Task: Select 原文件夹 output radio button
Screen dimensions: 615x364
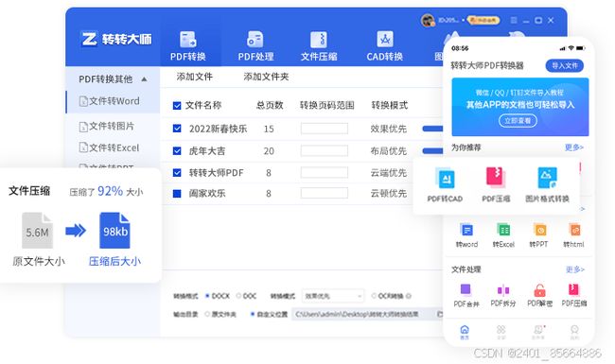Action: point(207,314)
